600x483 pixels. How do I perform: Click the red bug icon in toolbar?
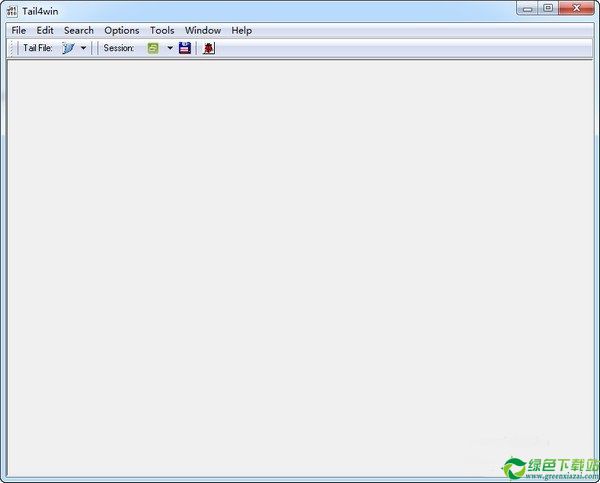tap(209, 48)
